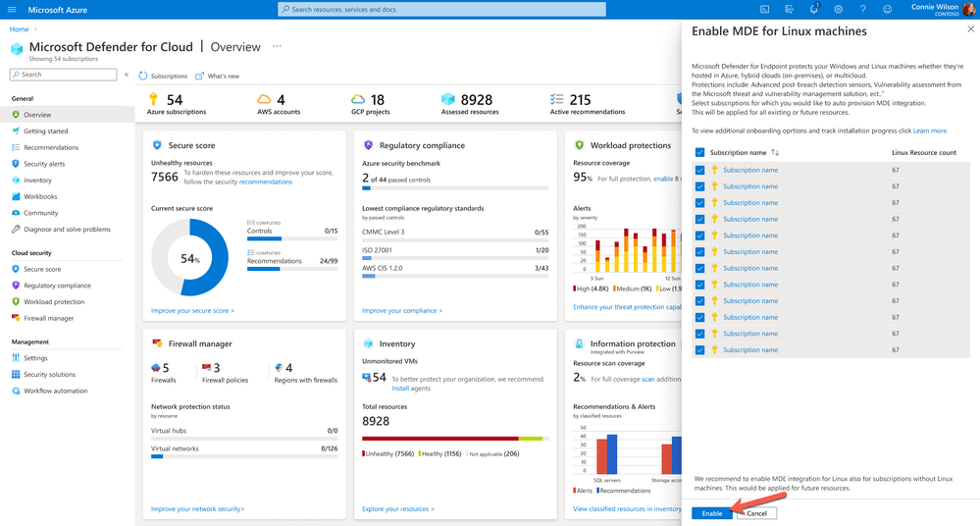Click the Security solutions grid icon in sidebar
Viewport: 980px width, 526px height.
pyautogui.click(x=16, y=374)
